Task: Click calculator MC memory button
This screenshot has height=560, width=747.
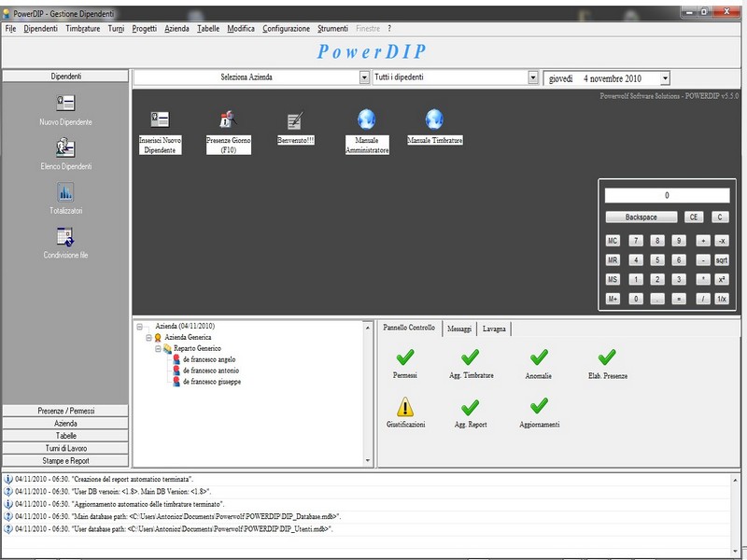Action: coord(613,241)
